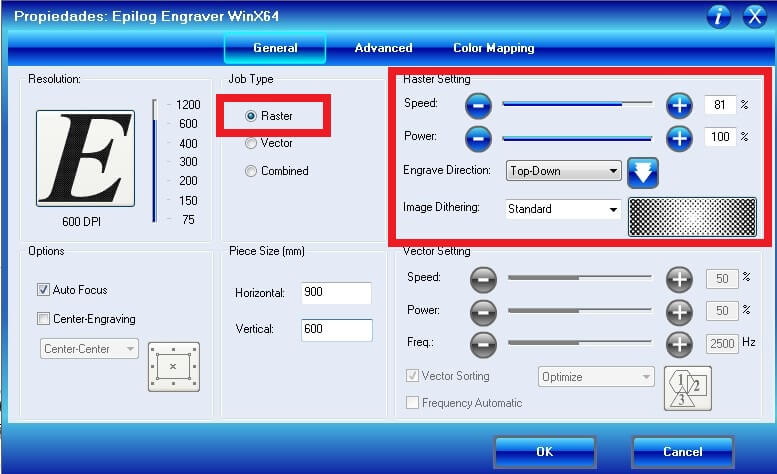This screenshot has width=777, height=474.
Task: Decrease raster speed with minus button
Action: 478,105
